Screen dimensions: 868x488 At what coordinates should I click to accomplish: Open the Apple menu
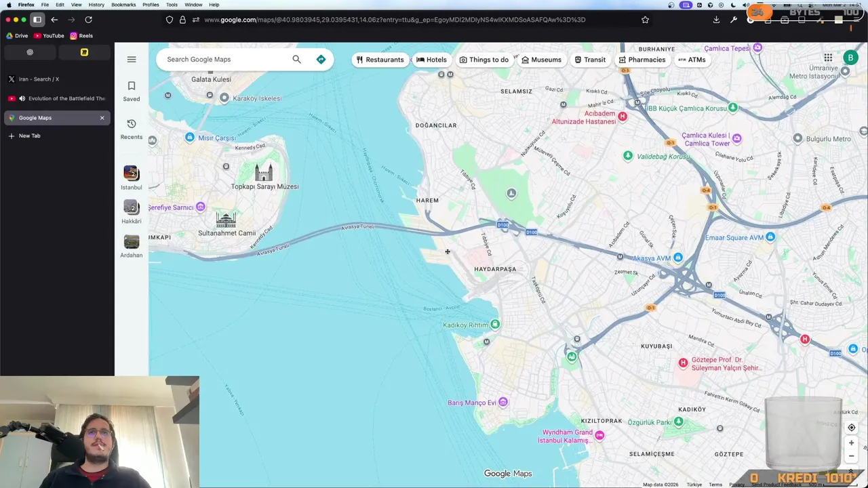point(9,5)
